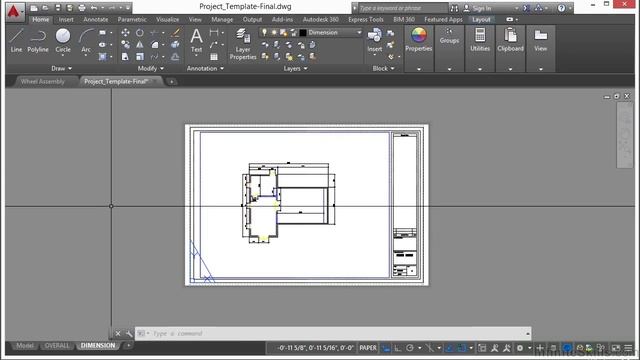Open quick access toolbar customize dropdown
This screenshot has width=640, height=360.
pyautogui.click(x=129, y=8)
